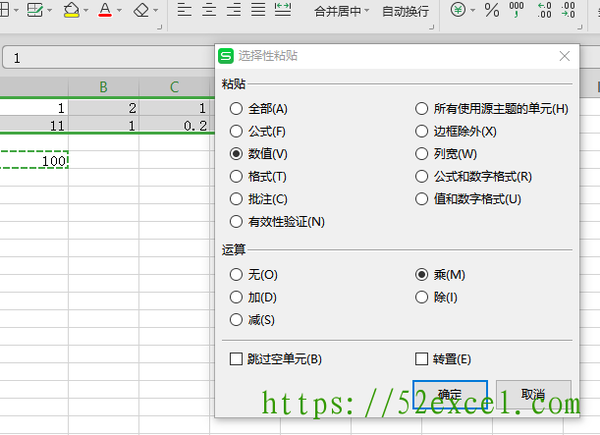
Task: Open font color dropdown arrow
Action: pyautogui.click(x=119, y=10)
